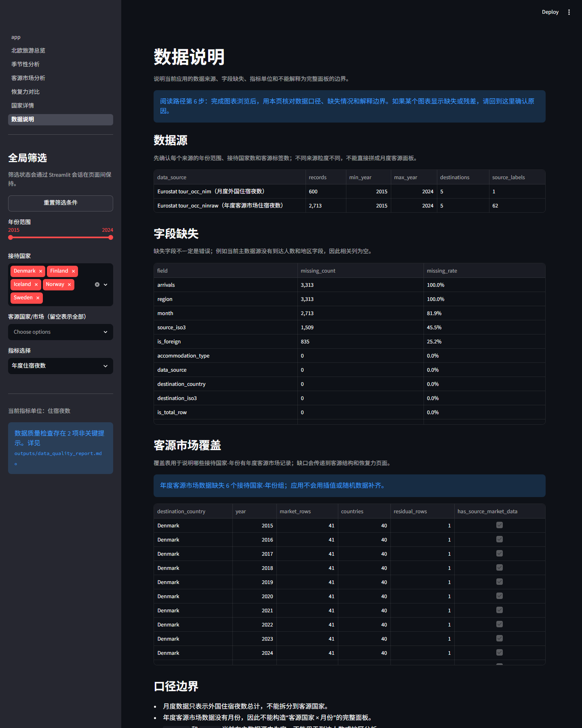
Task: Click the 45.5% missing rate cell
Action: coord(484,327)
